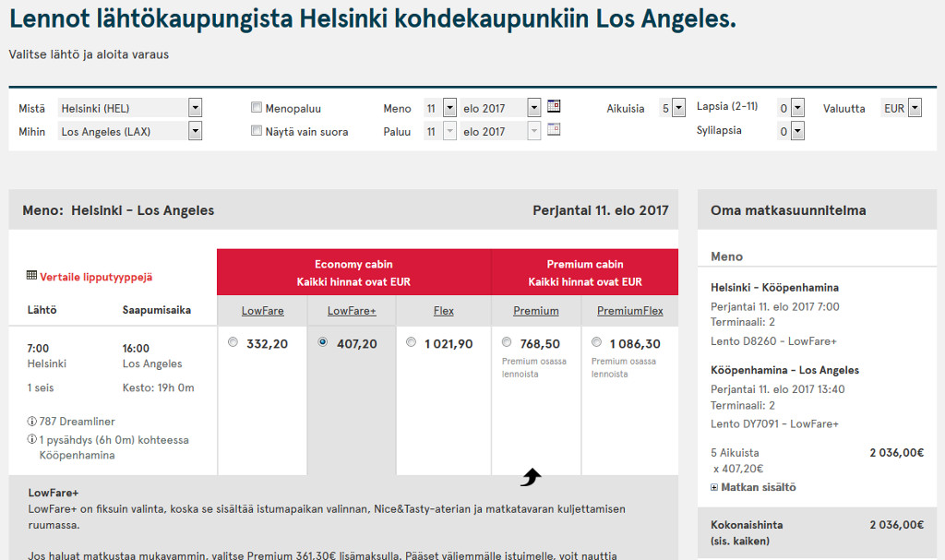The image size is (945, 560).
Task: Open the Vertaile lipputyyppejä comparison link
Action: point(96,277)
